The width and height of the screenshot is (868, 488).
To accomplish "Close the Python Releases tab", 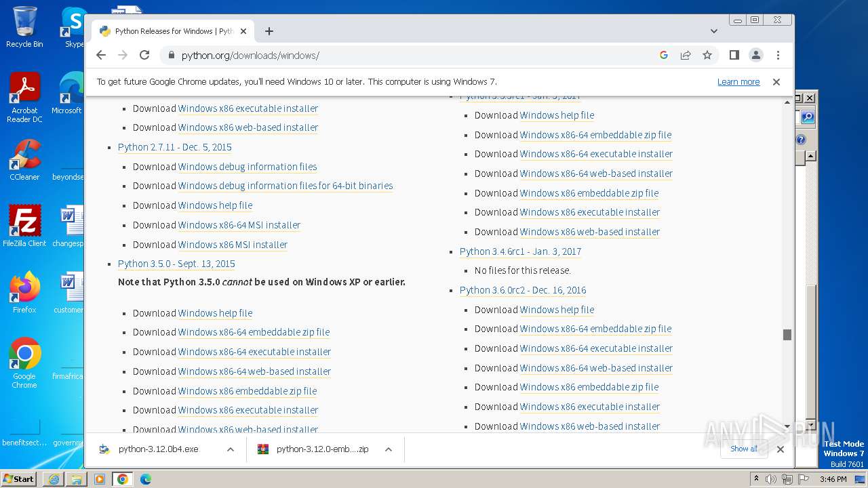I will point(243,31).
